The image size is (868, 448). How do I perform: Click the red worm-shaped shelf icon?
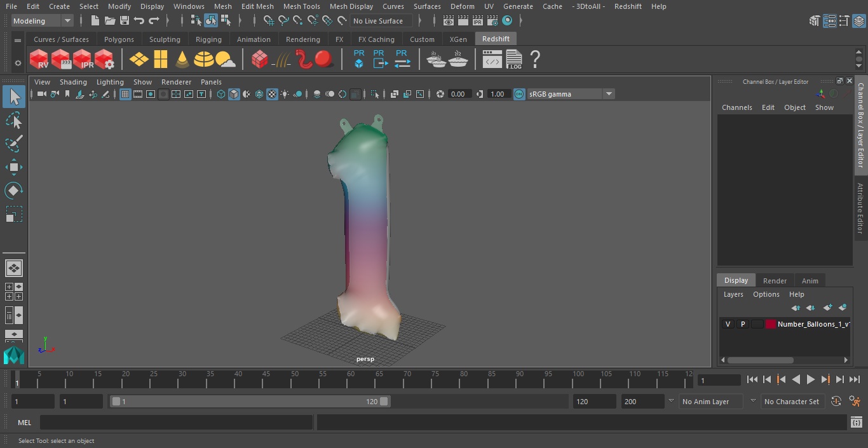click(x=304, y=60)
